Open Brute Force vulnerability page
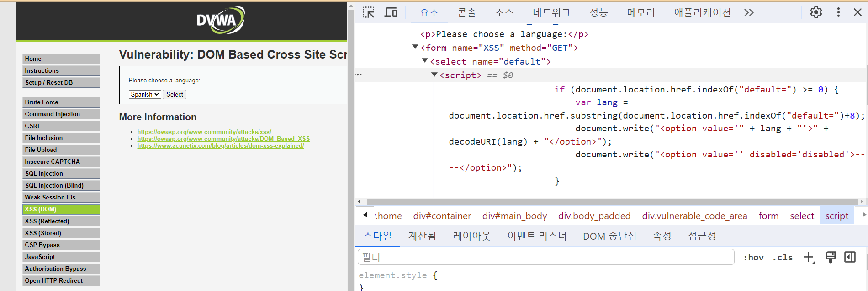 [61, 102]
